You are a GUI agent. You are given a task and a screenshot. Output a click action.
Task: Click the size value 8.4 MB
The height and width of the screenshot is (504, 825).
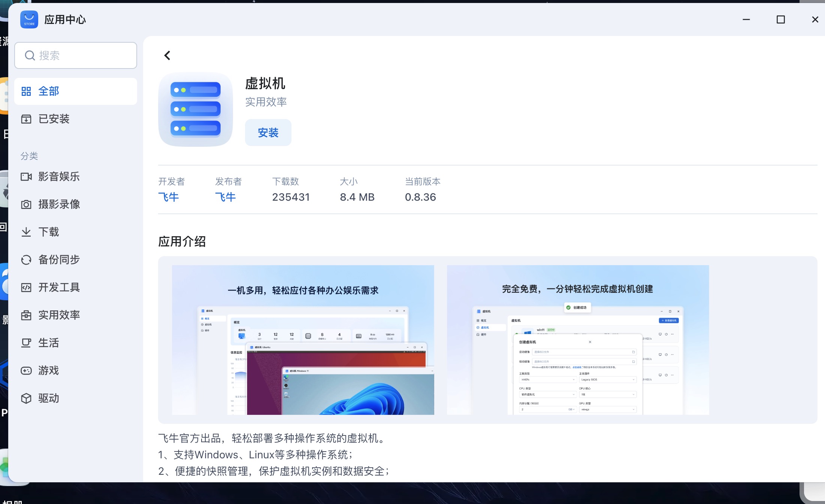coord(357,197)
